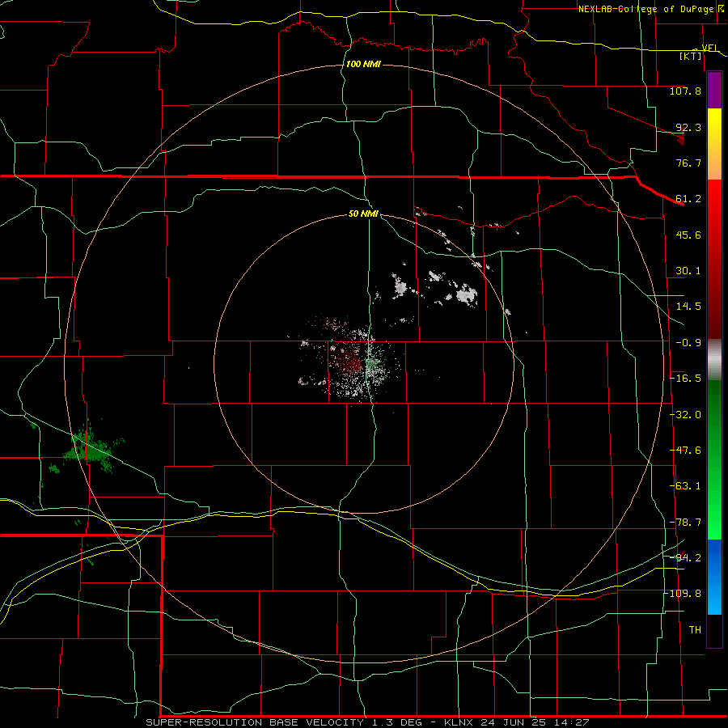Select the 14.5 scale value
This screenshot has width=728, height=728.
click(688, 307)
